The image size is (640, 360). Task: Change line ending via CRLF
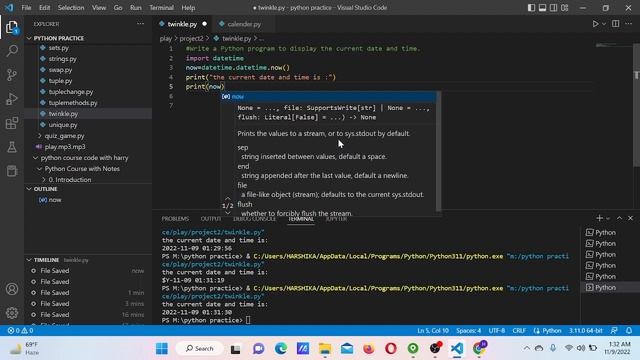click(x=519, y=331)
